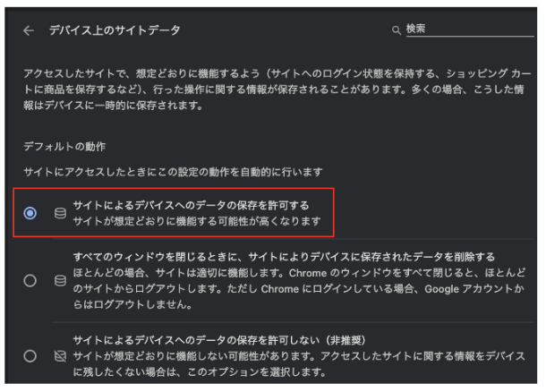This screenshot has height=392, width=546.
Task: Click database icon beside ウィンドウを閉じるとき option
Action: click(60, 280)
